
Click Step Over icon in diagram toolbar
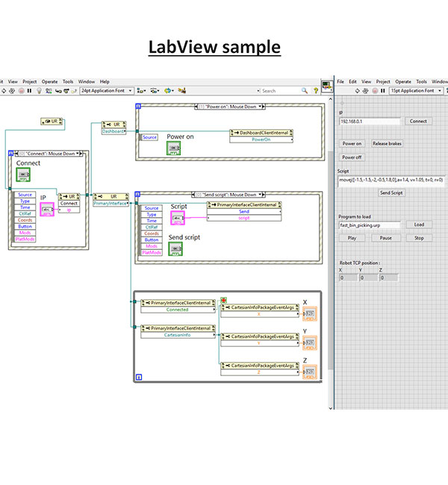[x=66, y=90]
